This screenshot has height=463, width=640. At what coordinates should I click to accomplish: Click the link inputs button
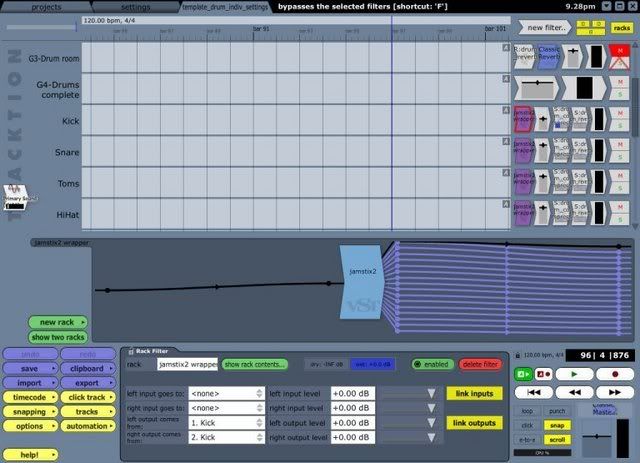click(475, 394)
